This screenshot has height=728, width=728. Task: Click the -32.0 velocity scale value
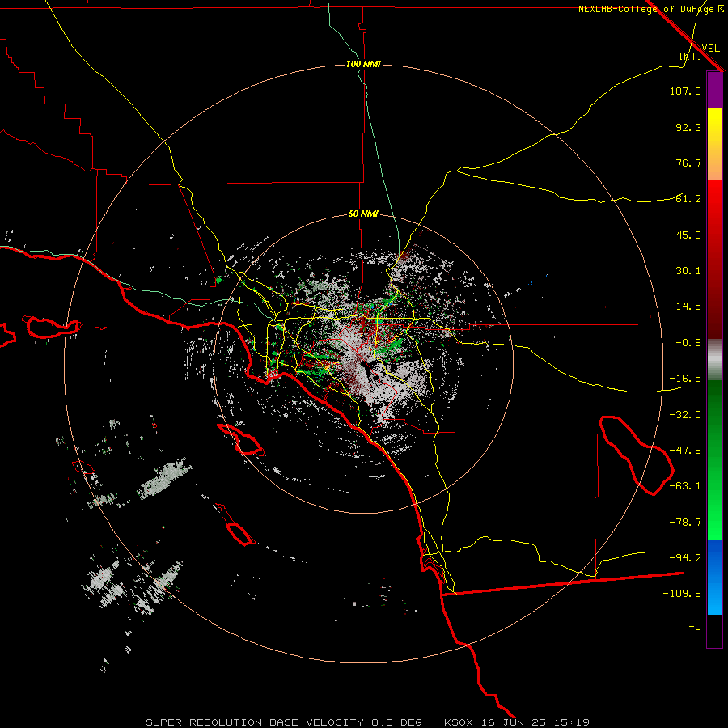(x=685, y=415)
